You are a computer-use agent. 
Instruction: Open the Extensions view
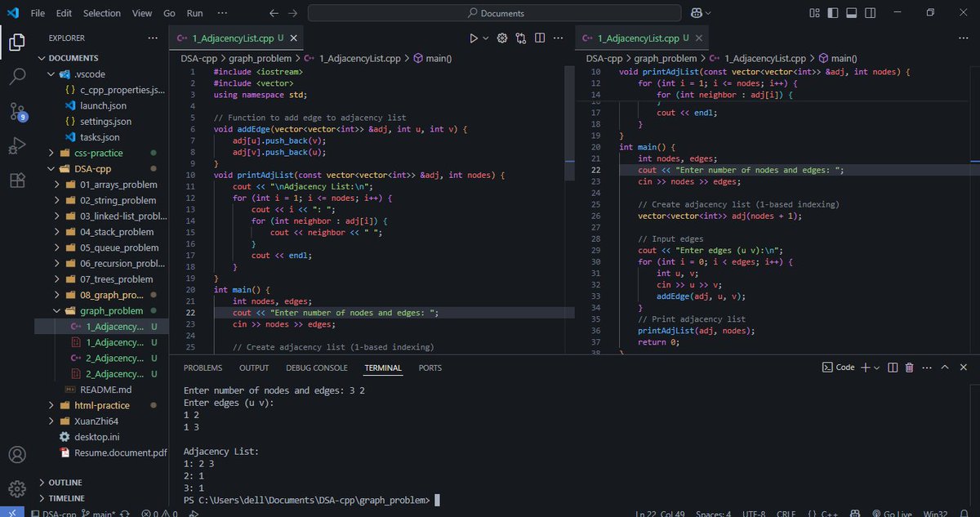coord(16,181)
